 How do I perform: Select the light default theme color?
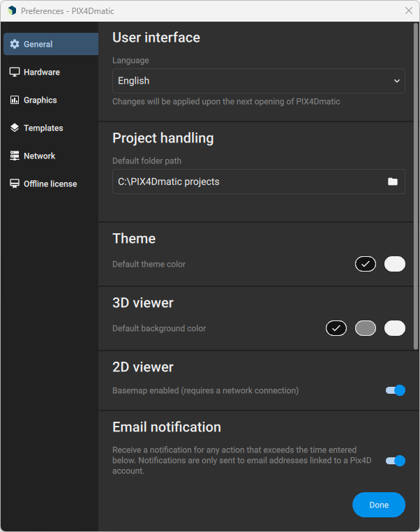(x=395, y=264)
